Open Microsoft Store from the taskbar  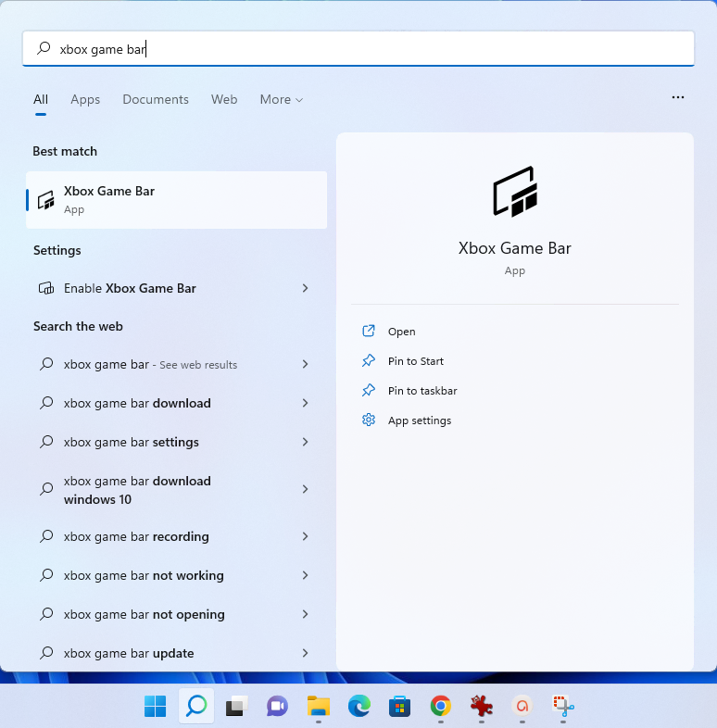point(399,706)
